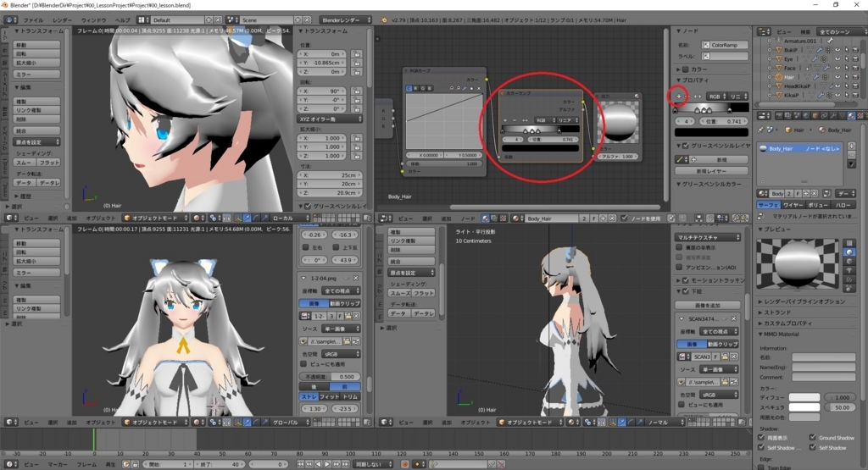Toggle the Toon Edge checkbox
868x470 pixels.
click(x=760, y=467)
